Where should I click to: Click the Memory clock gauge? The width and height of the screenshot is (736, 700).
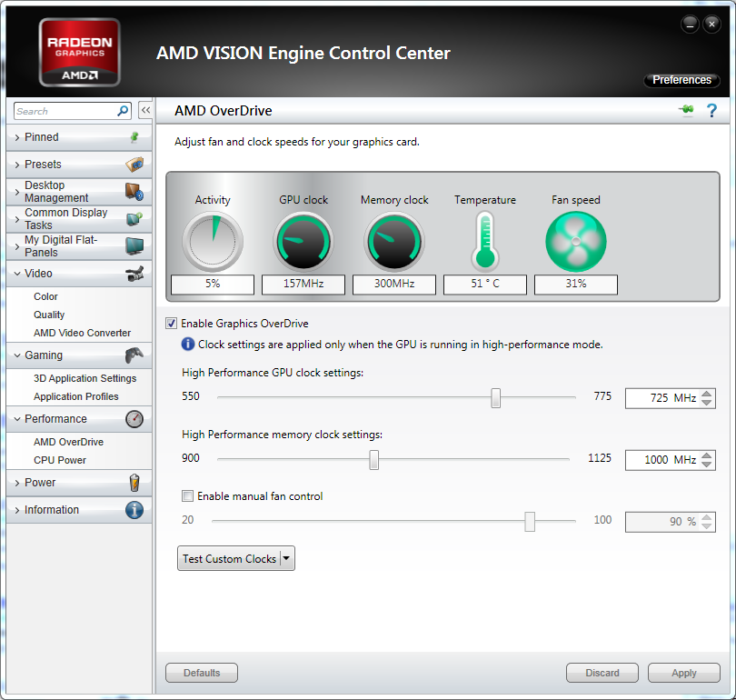[394, 241]
